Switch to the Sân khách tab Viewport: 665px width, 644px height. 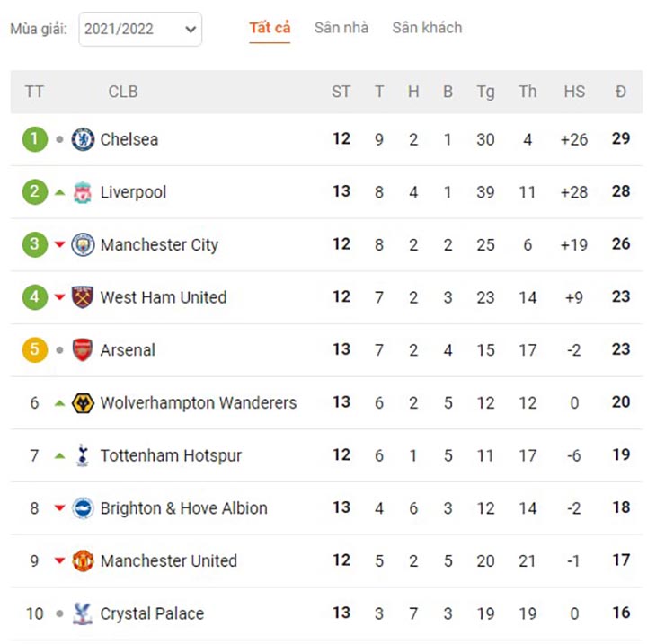pyautogui.click(x=427, y=28)
